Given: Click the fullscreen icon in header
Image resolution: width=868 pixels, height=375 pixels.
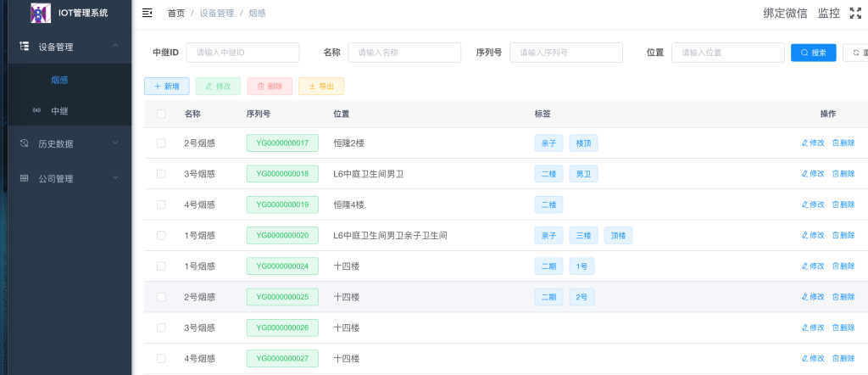Looking at the screenshot, I should coord(855,13).
